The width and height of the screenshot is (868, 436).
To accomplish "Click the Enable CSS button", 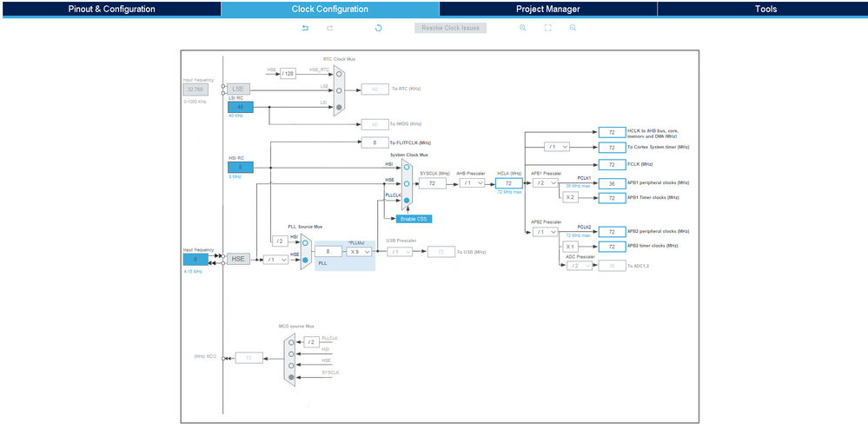I will click(x=414, y=219).
